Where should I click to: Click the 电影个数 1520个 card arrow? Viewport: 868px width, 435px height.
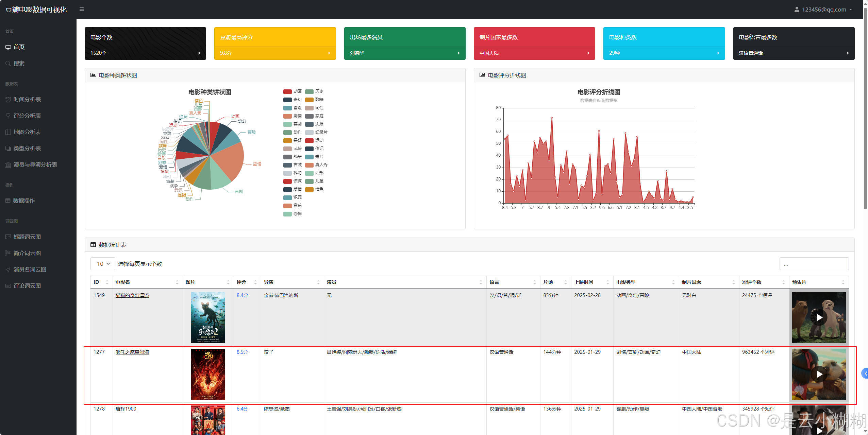tap(199, 53)
